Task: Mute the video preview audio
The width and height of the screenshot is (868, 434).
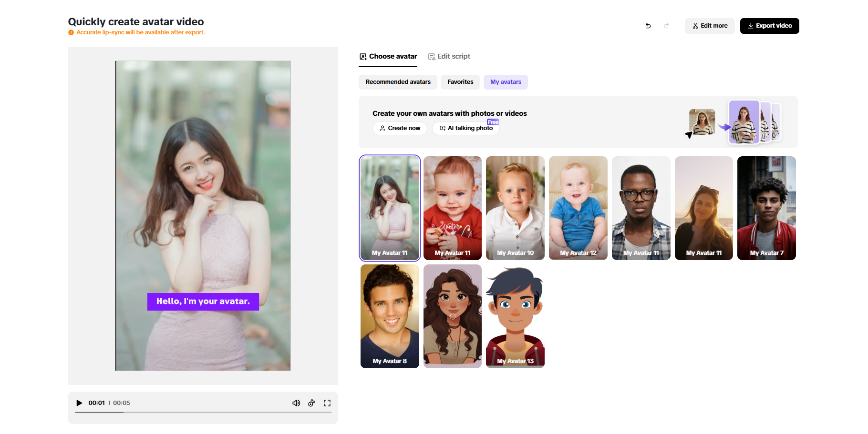Action: click(x=296, y=403)
